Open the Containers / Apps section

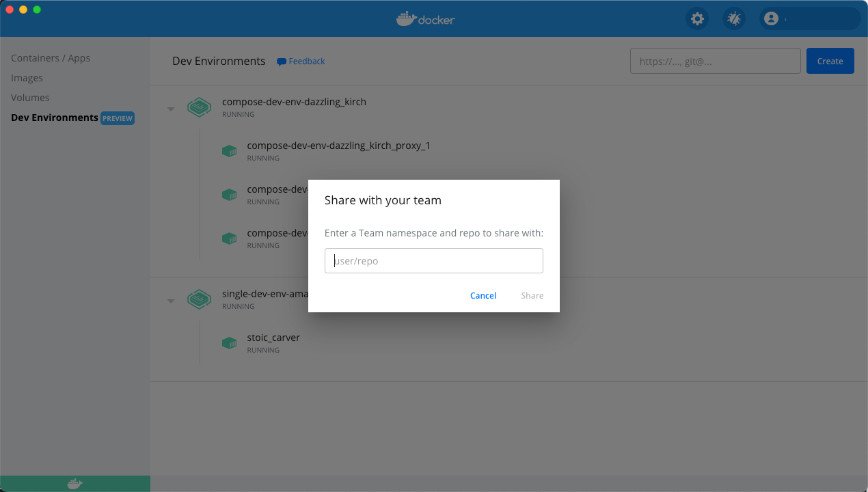pos(51,58)
